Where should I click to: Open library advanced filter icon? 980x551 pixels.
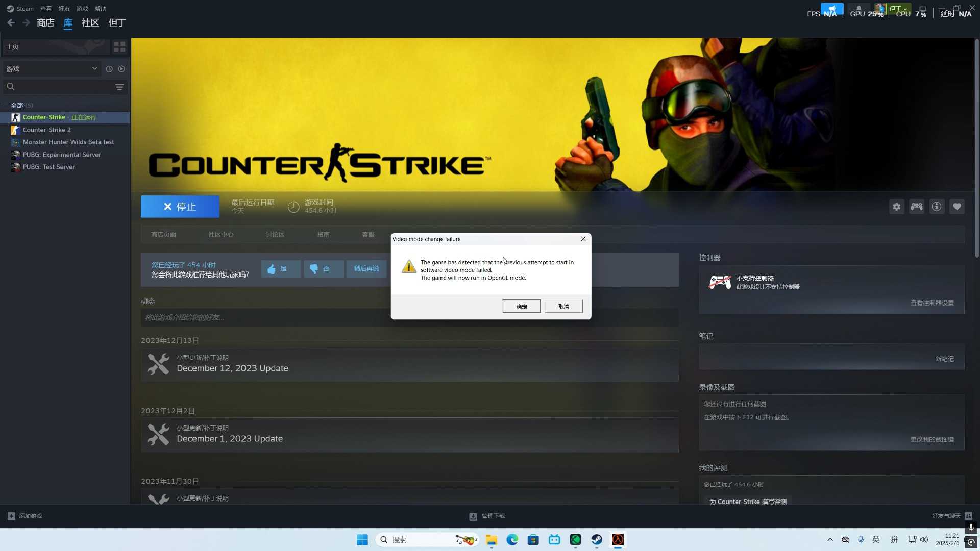click(119, 87)
